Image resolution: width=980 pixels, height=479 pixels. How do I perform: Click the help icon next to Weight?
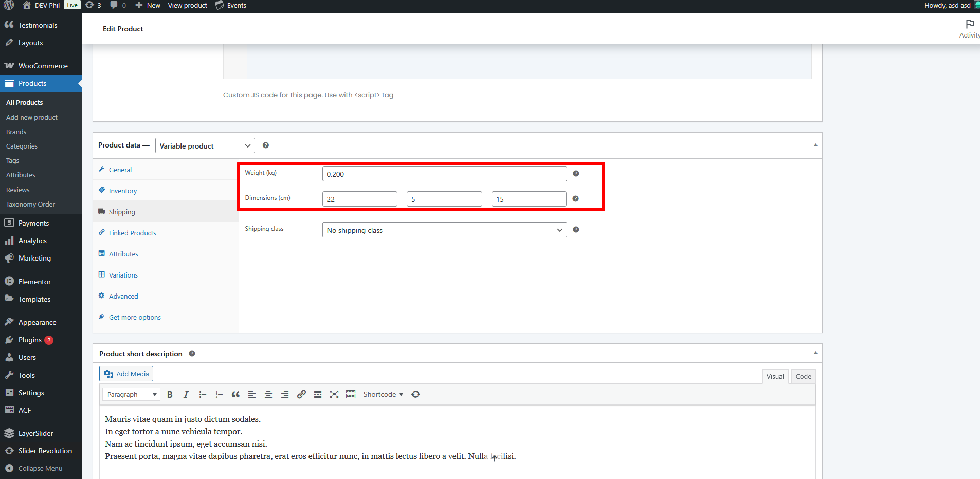[576, 174]
